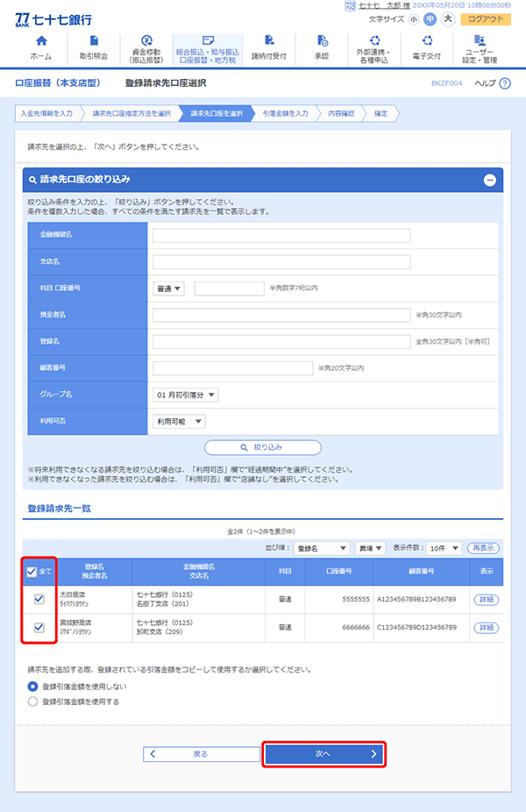Click the help question mark icon
526x812 pixels.
tap(505, 83)
